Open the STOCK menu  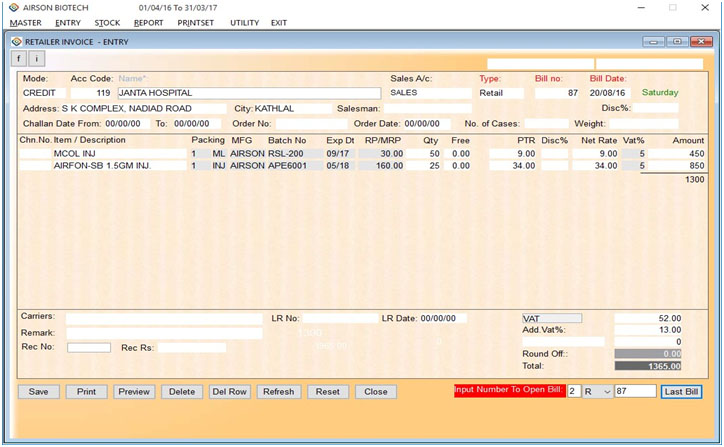click(x=107, y=22)
